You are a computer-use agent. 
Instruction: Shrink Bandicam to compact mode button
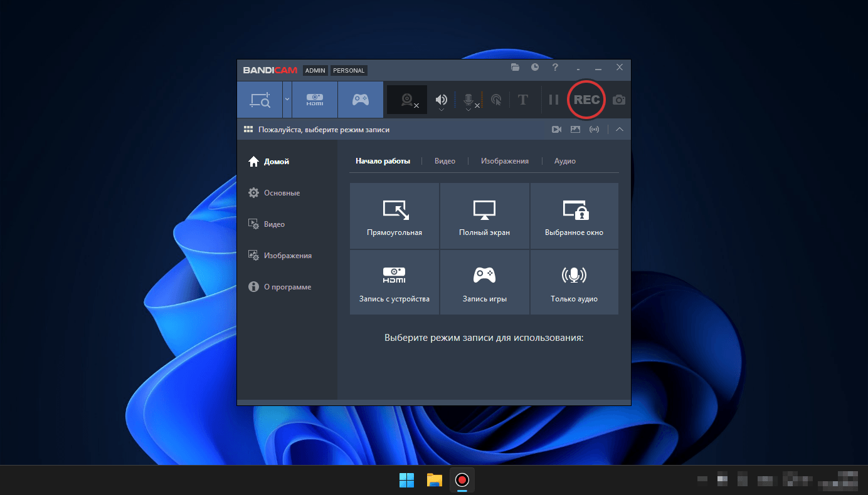coord(578,68)
